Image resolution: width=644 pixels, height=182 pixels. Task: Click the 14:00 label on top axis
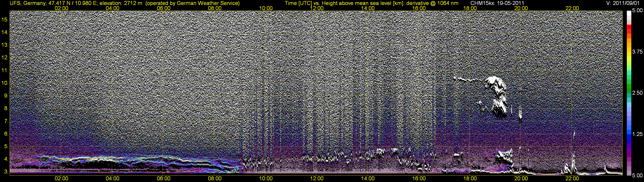click(368, 8)
